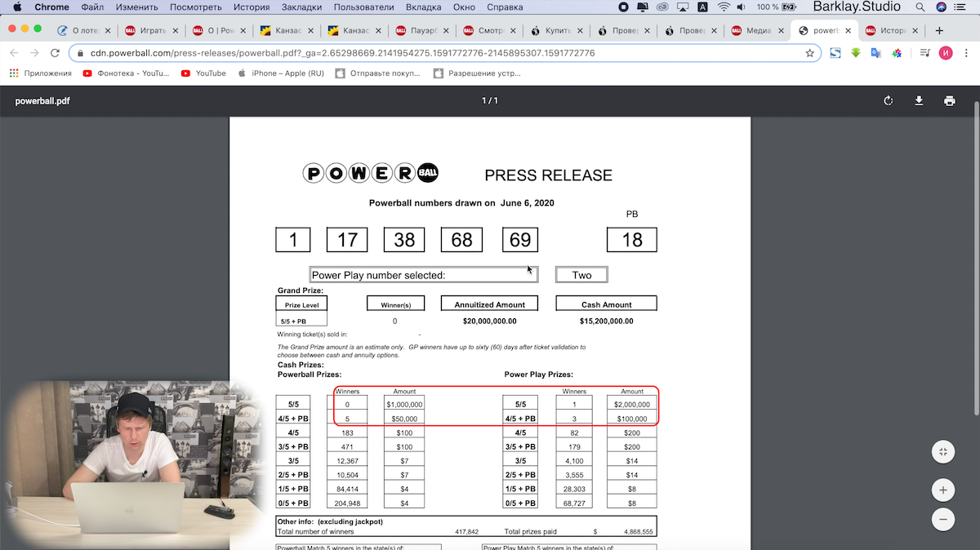Open the Chrome profile avatar
The image size is (980, 550).
946,53
